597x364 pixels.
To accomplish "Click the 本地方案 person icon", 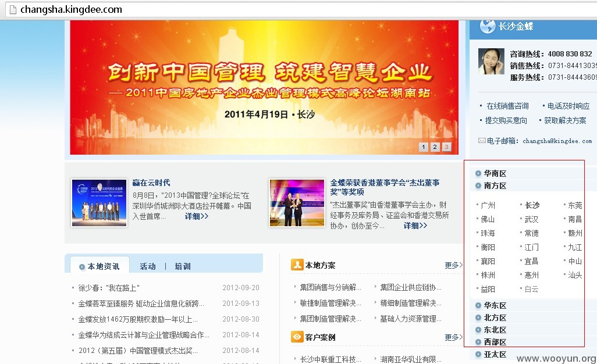I will point(297,265).
